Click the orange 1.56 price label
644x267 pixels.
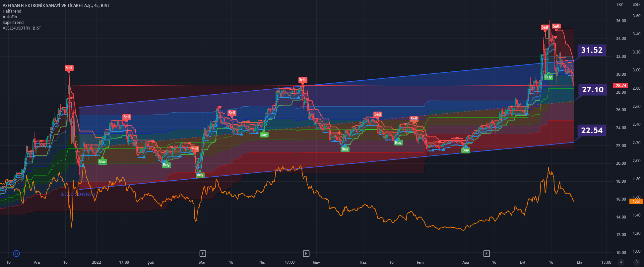pos(636,202)
